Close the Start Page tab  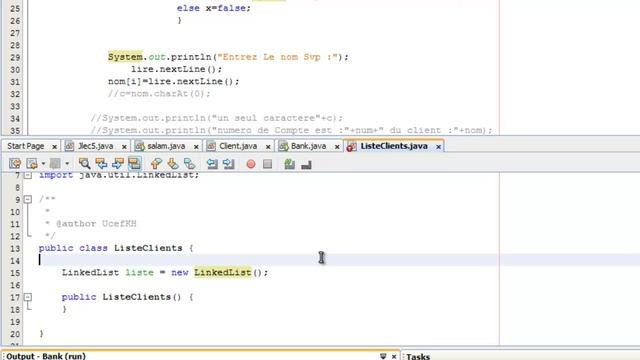point(54,147)
